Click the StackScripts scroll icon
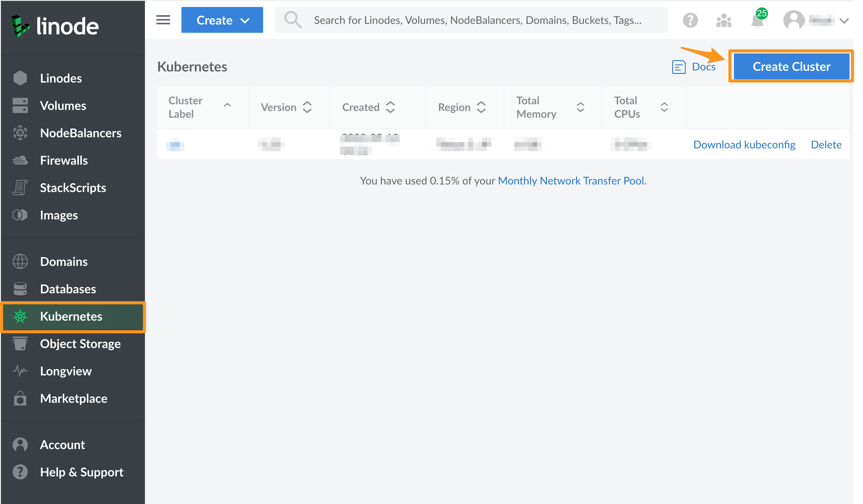 (20, 188)
